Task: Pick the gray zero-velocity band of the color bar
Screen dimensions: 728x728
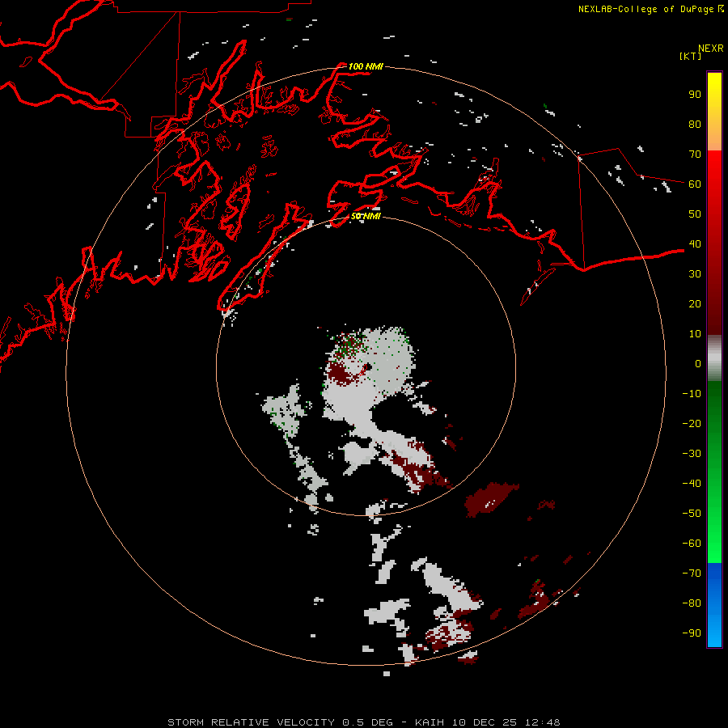Action: pos(714,358)
